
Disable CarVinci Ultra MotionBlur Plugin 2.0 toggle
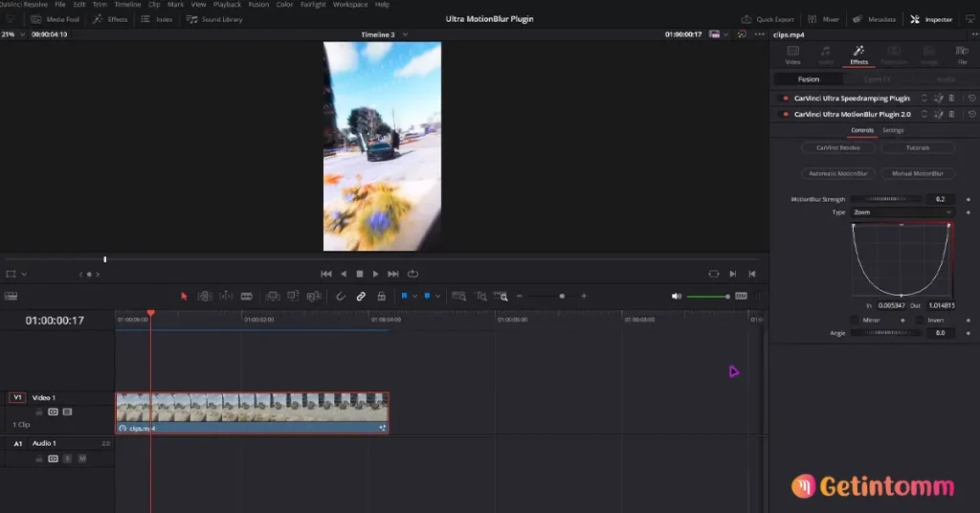786,114
